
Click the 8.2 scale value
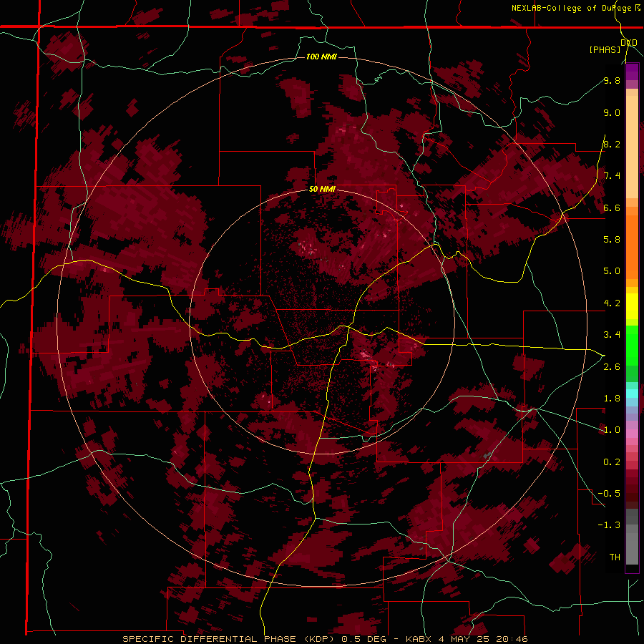pyautogui.click(x=612, y=144)
